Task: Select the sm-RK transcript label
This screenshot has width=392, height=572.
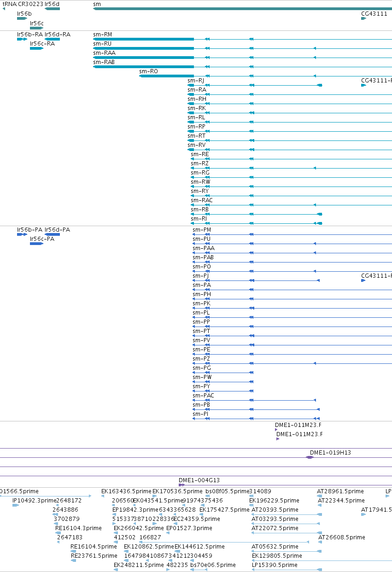Action: (197, 108)
